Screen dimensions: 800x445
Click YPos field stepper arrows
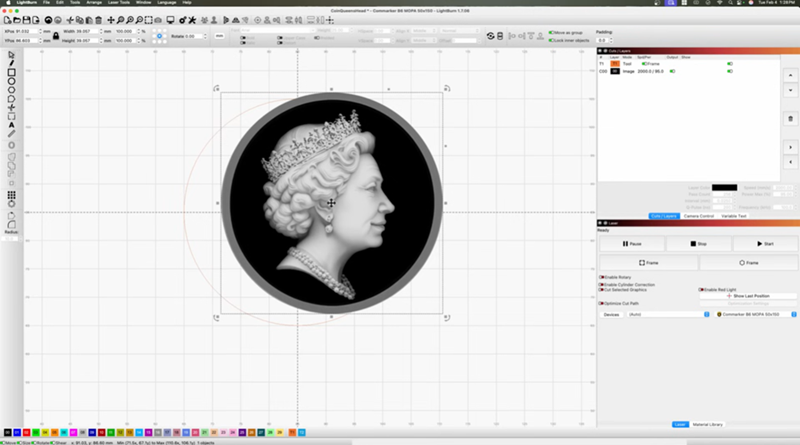click(40, 40)
